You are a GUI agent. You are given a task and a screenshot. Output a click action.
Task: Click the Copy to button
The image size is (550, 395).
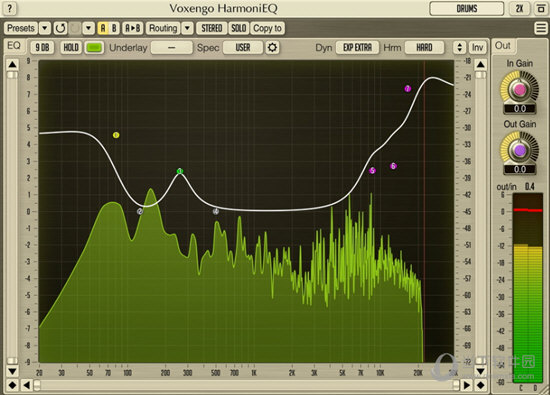268,28
